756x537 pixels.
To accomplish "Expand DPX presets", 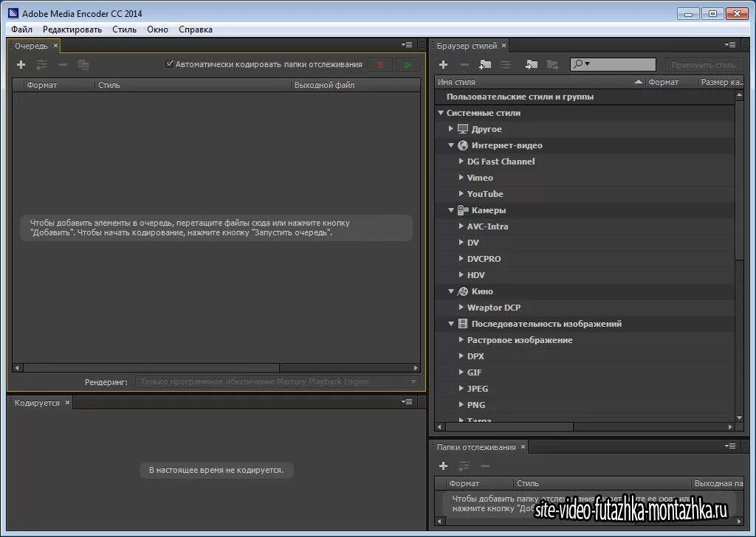I will 461,356.
